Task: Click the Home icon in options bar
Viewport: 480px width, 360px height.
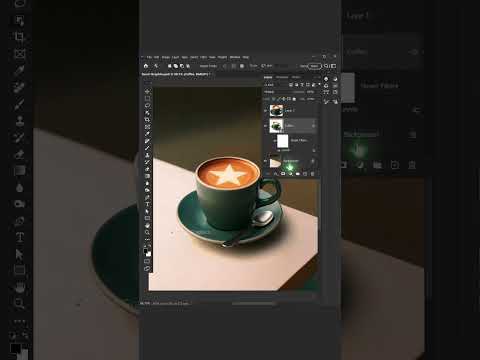Action: tap(146, 66)
